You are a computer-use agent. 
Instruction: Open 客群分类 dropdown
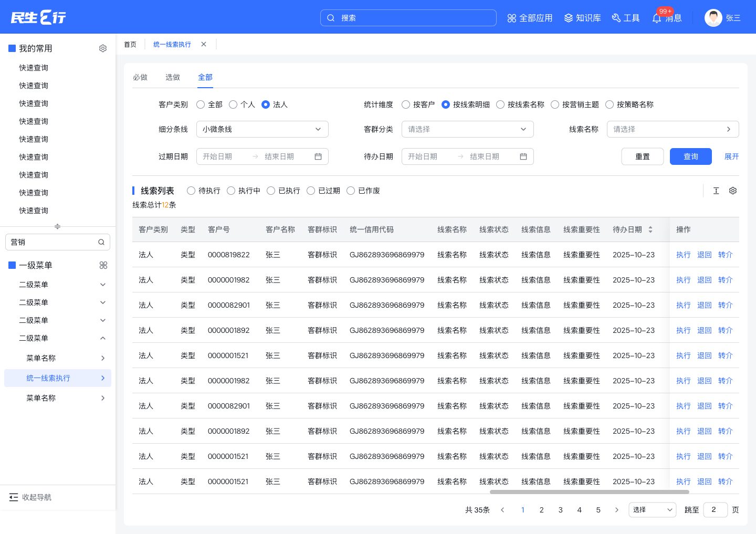coord(468,129)
